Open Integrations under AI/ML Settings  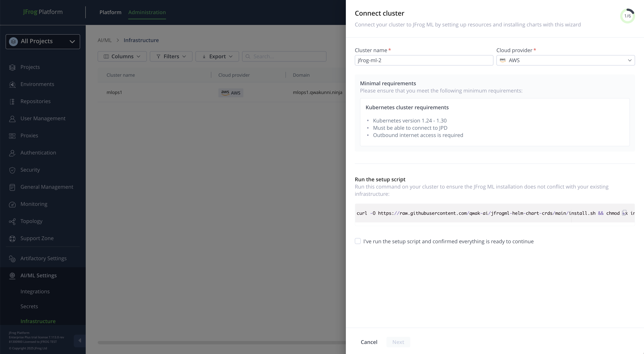tap(35, 292)
